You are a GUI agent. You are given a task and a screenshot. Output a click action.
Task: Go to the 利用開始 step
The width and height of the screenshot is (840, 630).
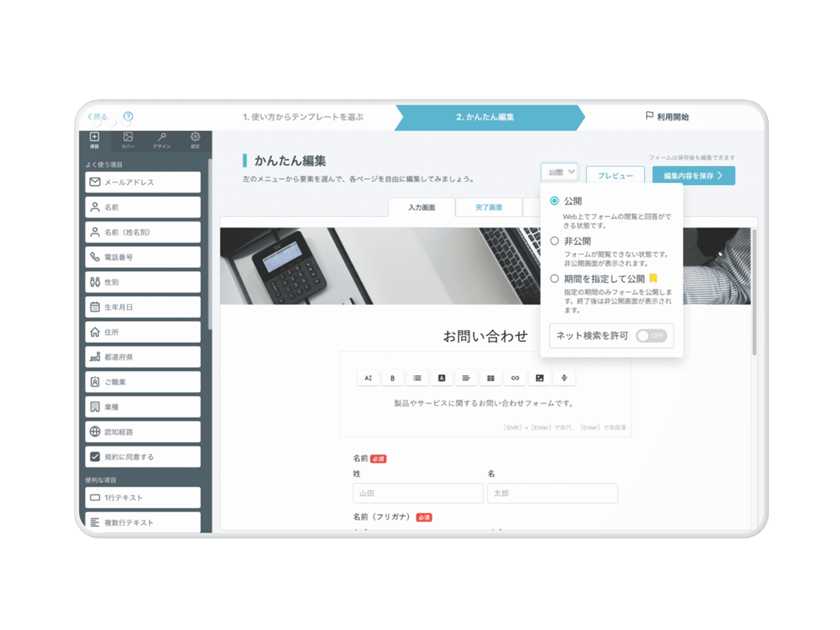667,117
